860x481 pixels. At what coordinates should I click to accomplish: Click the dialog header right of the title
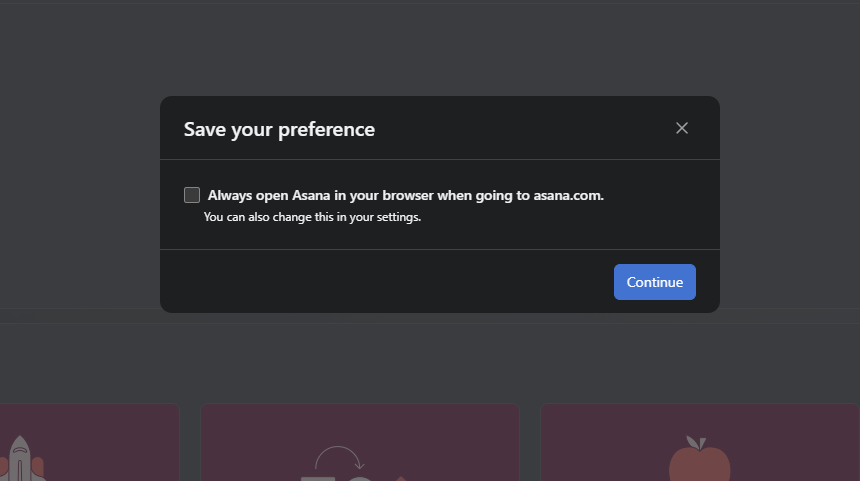pyautogui.click(x=520, y=129)
